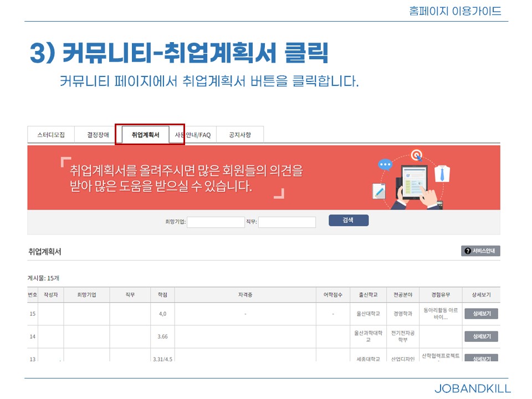Click the question mark icon on 서비스안내
This screenshot has height=399, width=532.
(467, 251)
